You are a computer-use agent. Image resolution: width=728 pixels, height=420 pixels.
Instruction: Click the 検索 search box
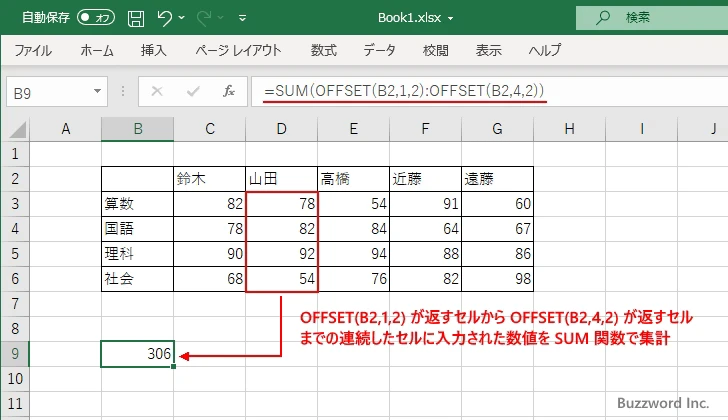(x=652, y=18)
